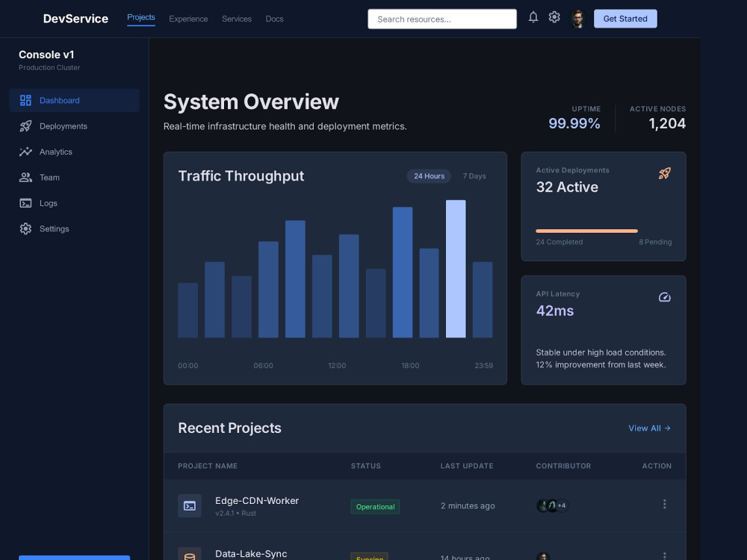Click the Operational status badge
Screen dimensions: 747x560
pos(375,507)
